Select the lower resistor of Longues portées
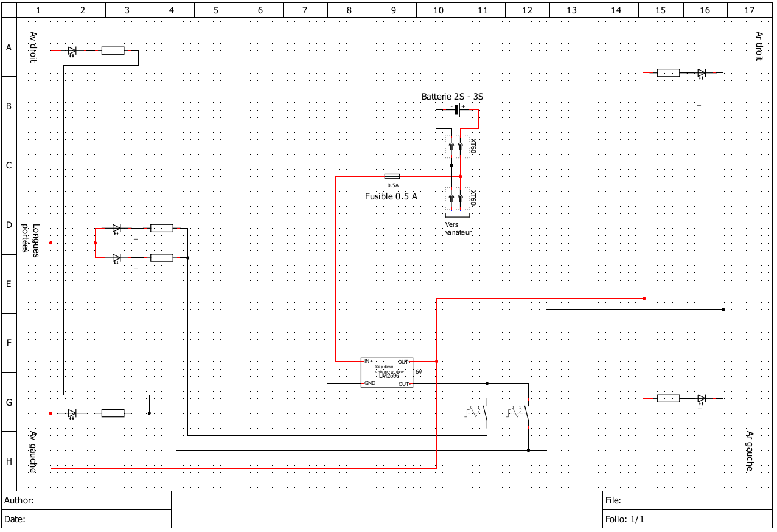Image resolution: width=777 pixels, height=532 pixels. 162,258
